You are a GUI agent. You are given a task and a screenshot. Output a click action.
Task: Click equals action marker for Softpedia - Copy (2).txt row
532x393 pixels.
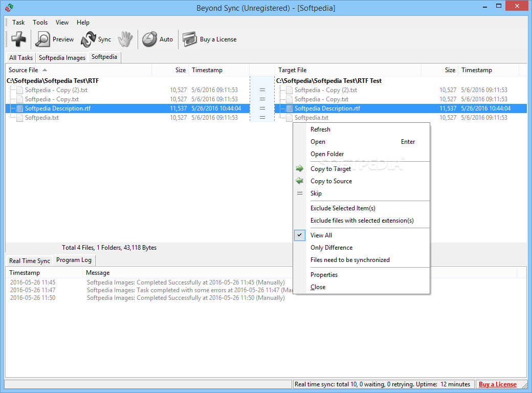click(x=262, y=90)
